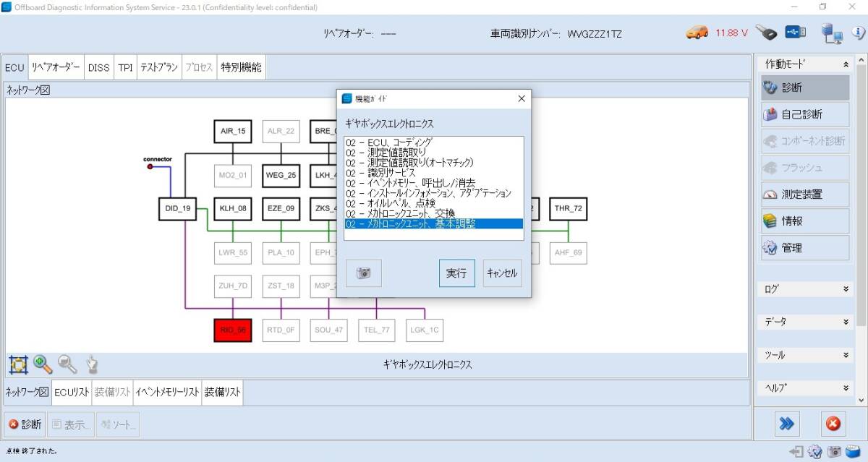Image resolution: width=868 pixels, height=462 pixels.
Task: Open 管理 mode
Action: pos(805,248)
